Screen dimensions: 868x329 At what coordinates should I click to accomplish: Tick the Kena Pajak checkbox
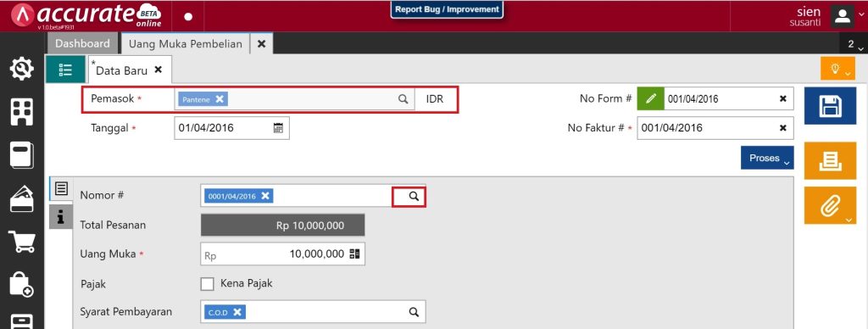tap(207, 284)
